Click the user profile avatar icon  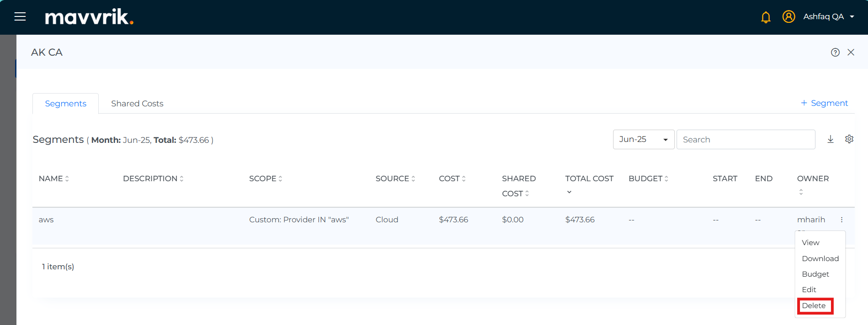[789, 17]
